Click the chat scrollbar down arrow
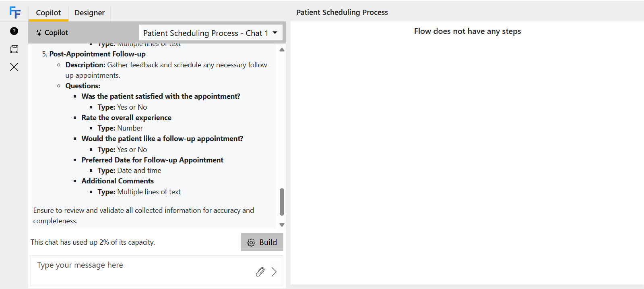 pyautogui.click(x=282, y=225)
